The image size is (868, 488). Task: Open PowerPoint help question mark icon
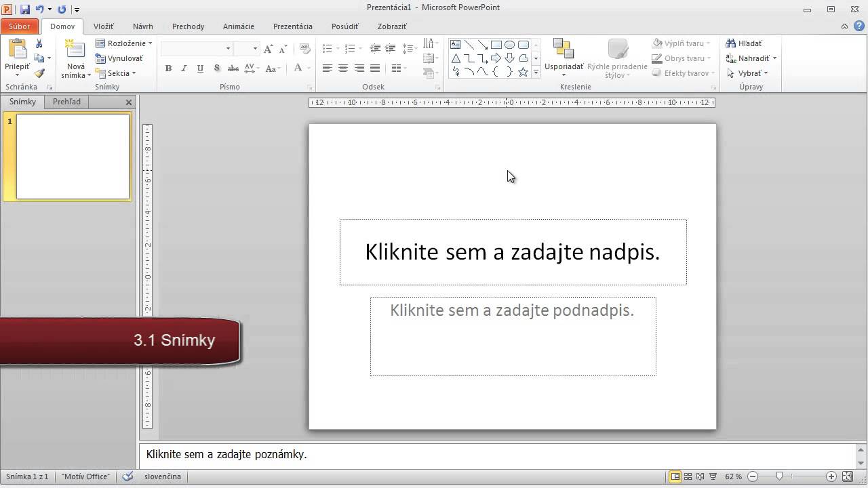pyautogui.click(x=859, y=26)
